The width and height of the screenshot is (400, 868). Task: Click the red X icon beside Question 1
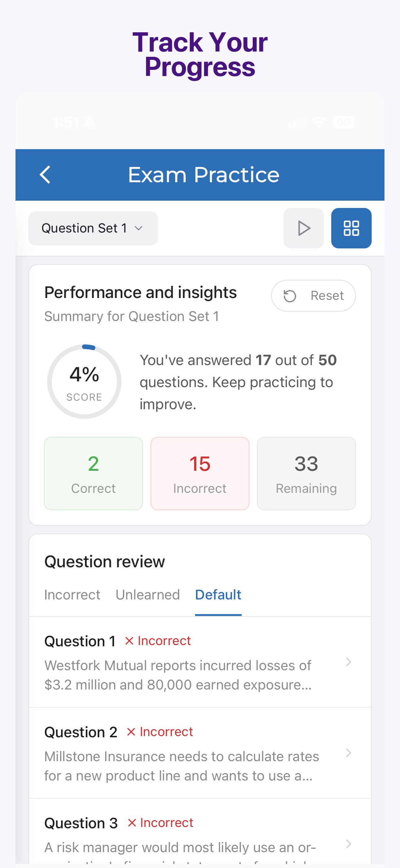[x=129, y=641]
